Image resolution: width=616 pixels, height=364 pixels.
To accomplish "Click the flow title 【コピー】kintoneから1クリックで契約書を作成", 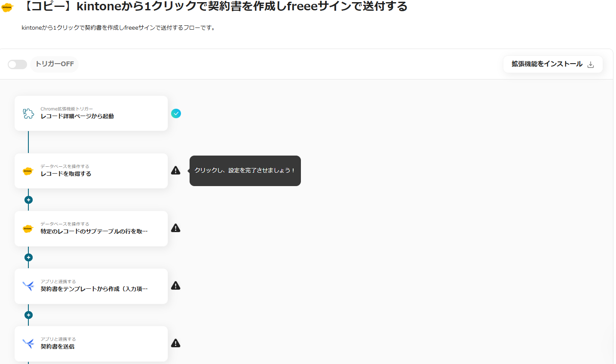I will tap(214, 6).
